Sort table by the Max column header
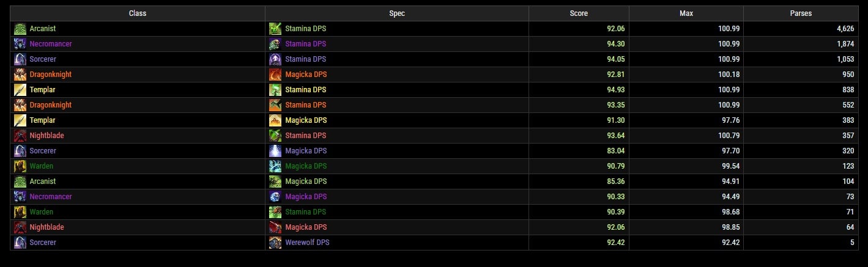Screen dimensions: 868x267 click(x=686, y=13)
